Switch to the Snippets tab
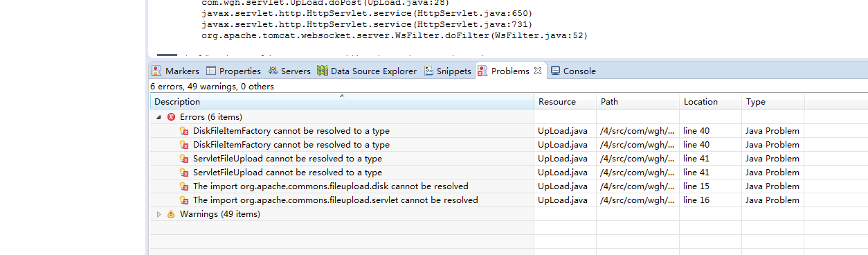 448,71
